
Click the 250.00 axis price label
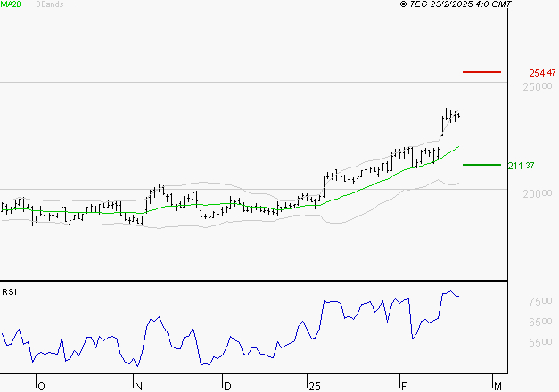point(538,86)
